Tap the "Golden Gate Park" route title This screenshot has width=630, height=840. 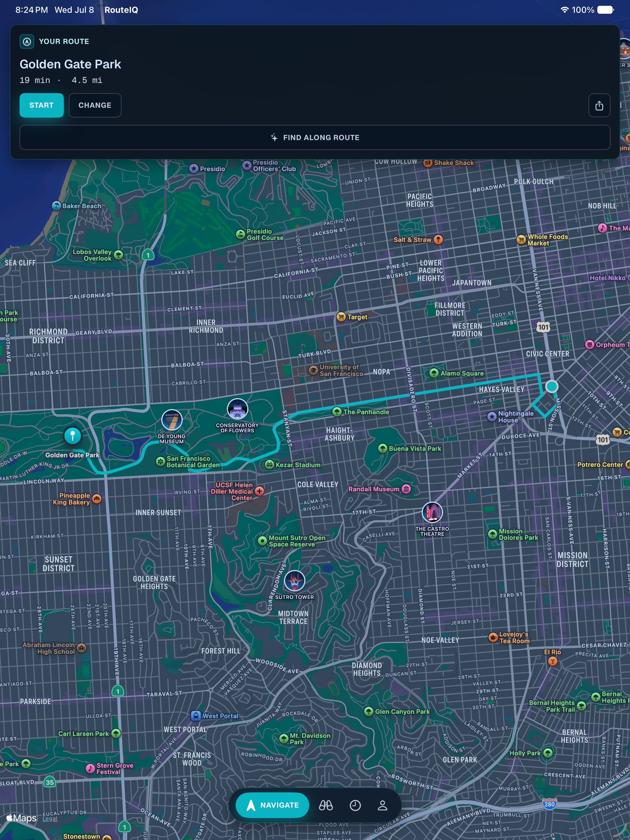pos(70,64)
